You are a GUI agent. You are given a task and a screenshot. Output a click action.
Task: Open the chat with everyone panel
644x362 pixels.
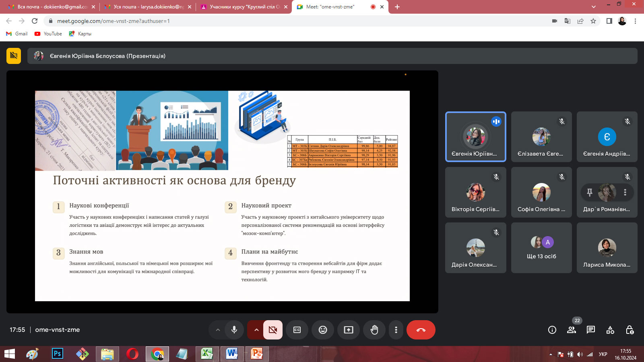point(591,330)
